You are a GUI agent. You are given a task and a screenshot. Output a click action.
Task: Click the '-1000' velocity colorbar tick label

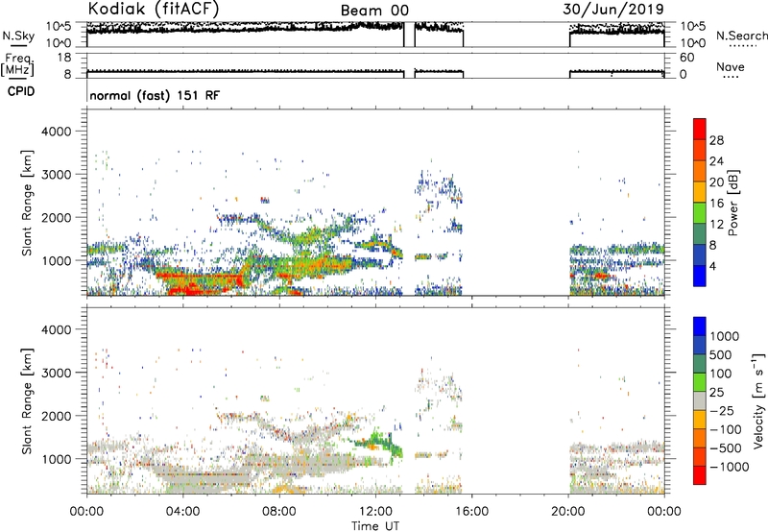[729, 467]
